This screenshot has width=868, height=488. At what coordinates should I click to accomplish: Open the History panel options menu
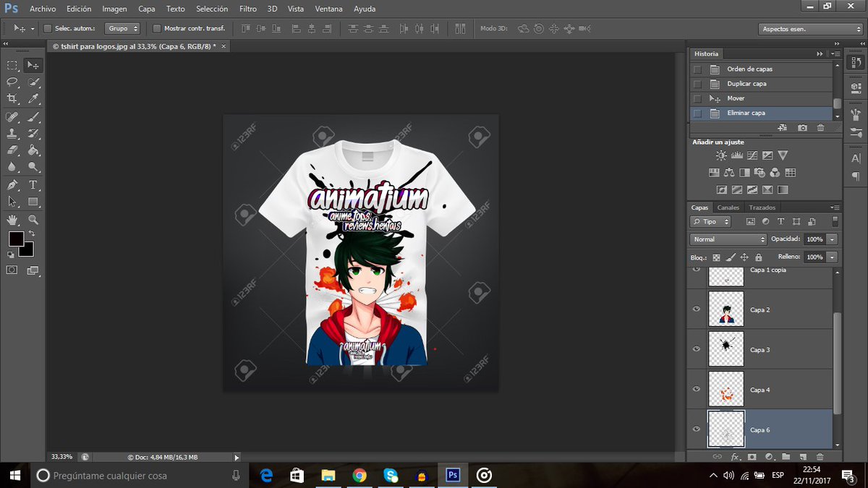pos(835,53)
